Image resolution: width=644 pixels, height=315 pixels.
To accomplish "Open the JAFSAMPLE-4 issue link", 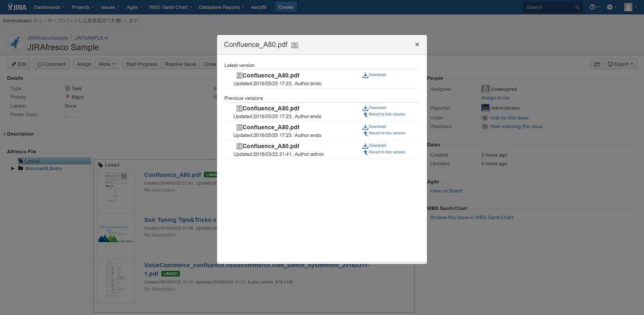I will coord(91,38).
